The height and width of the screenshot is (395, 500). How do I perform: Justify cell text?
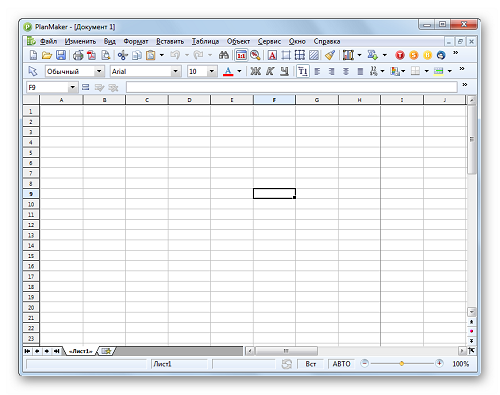pyautogui.click(x=360, y=71)
